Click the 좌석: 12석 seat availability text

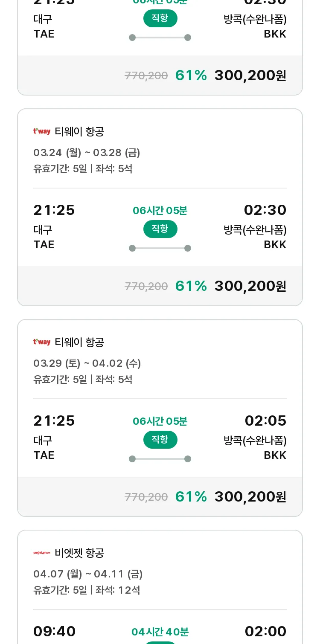(118, 590)
